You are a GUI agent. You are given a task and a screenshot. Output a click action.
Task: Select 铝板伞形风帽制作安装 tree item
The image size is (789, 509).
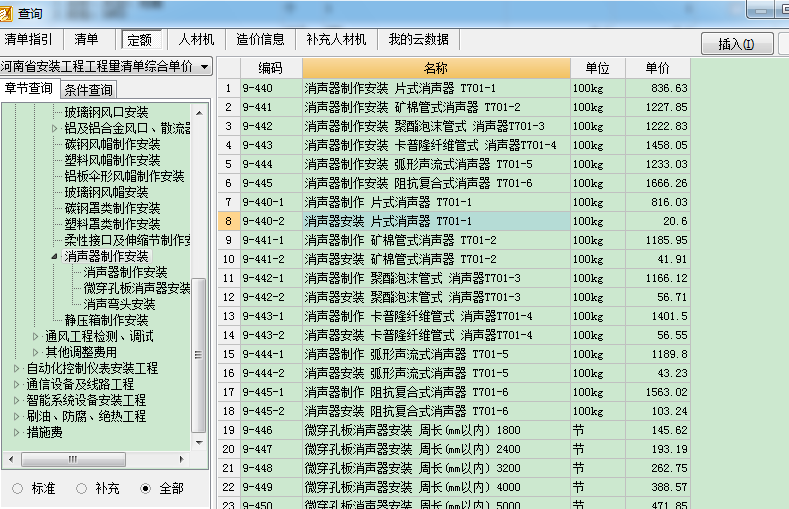[x=124, y=177]
